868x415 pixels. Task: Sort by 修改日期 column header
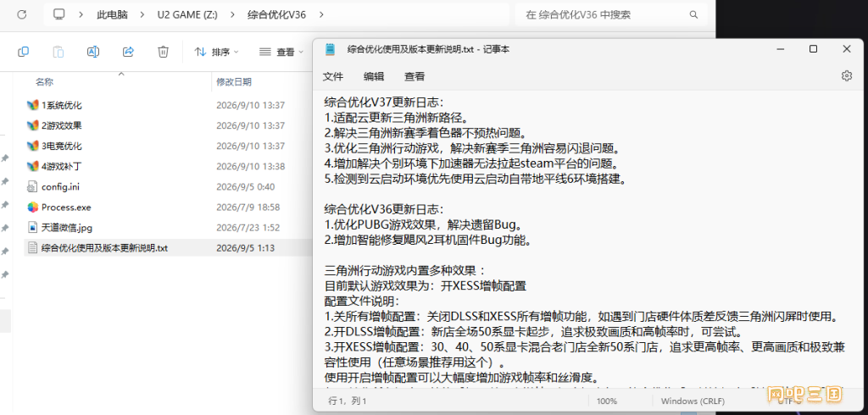coord(234,82)
